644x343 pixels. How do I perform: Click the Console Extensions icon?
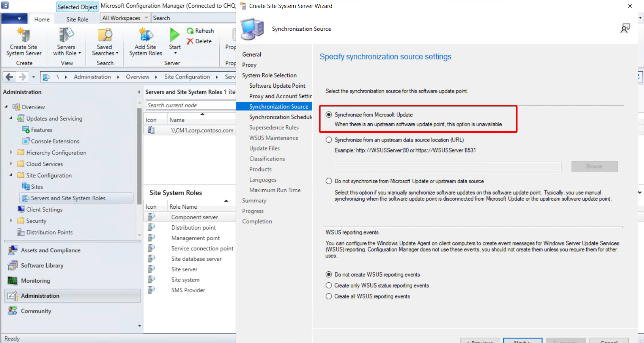(26, 141)
